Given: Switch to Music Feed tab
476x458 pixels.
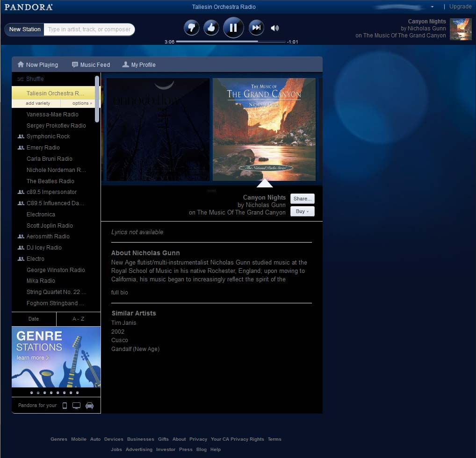Looking at the screenshot, I should 91,64.
